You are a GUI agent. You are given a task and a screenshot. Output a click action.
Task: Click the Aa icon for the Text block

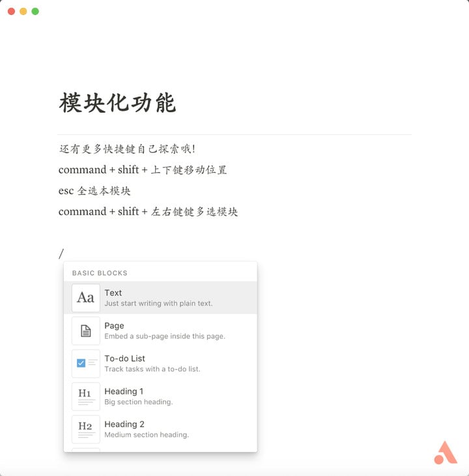click(86, 298)
